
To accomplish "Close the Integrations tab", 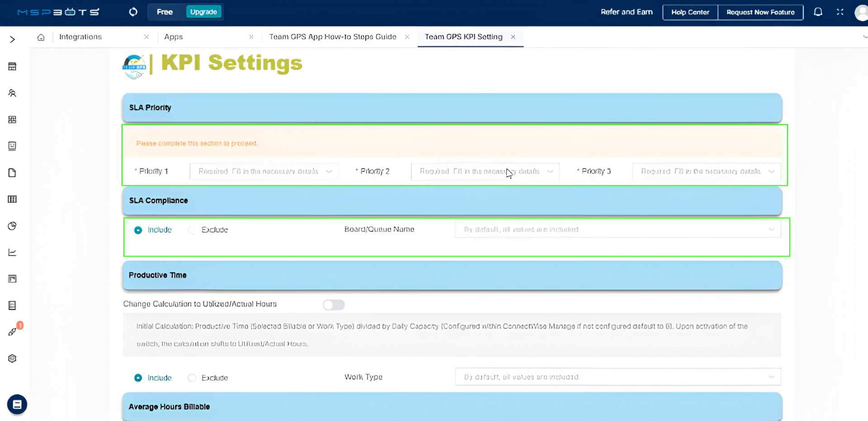I will 146,37.
